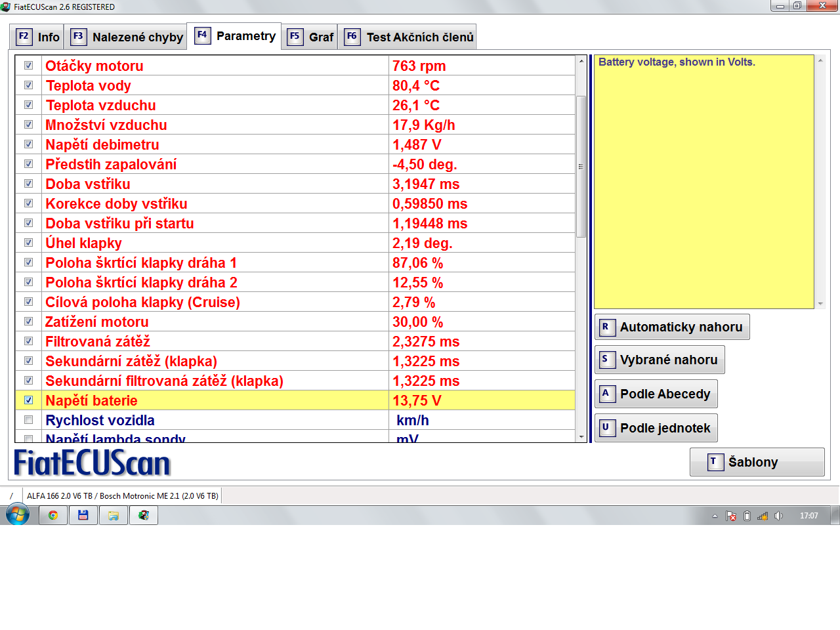Image resolution: width=840 pixels, height=630 pixels.
Task: Click the volume speaker tray icon
Action: [778, 516]
